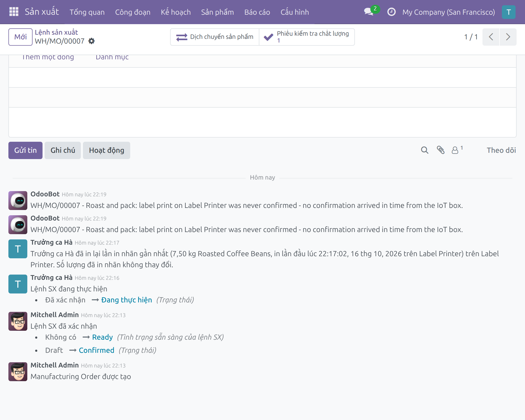Go to previous record arrow
Viewport: 525px width, 420px height.
coord(491,37)
